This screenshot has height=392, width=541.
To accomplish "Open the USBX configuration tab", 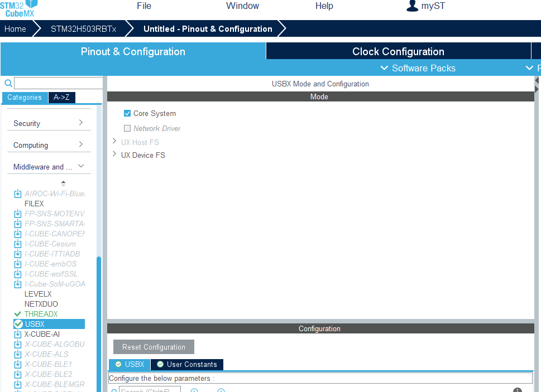I will [x=130, y=365].
